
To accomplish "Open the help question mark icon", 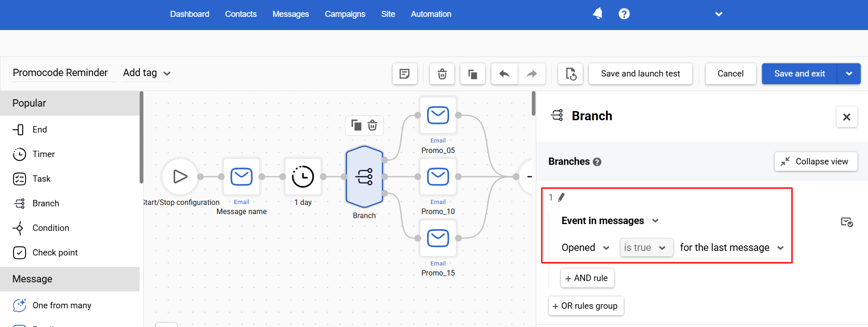I will (624, 14).
